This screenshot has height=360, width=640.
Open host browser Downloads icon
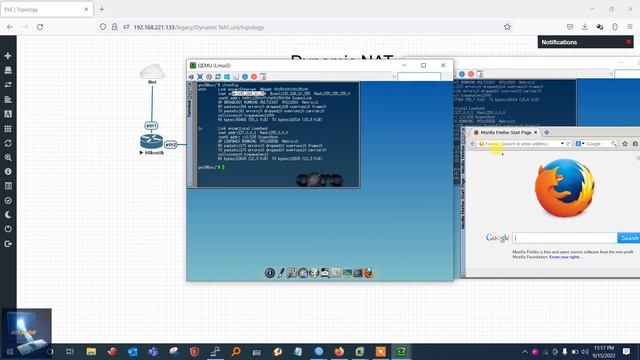(x=584, y=27)
